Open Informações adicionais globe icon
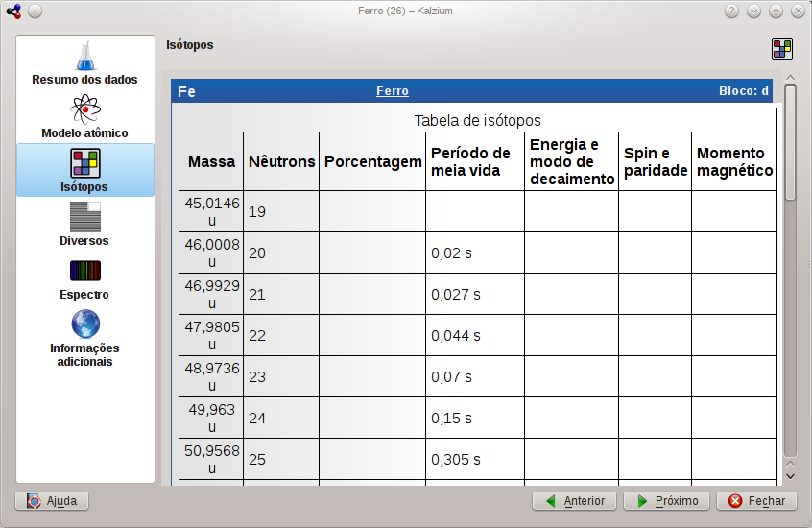This screenshot has height=528, width=812. tap(84, 324)
